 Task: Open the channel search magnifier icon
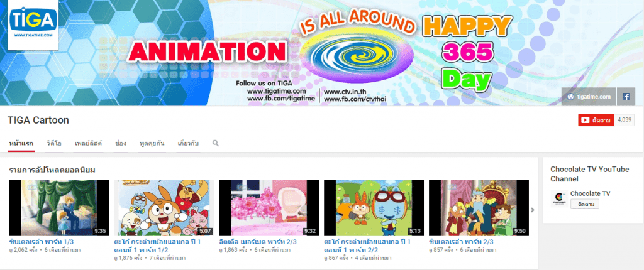point(216,143)
